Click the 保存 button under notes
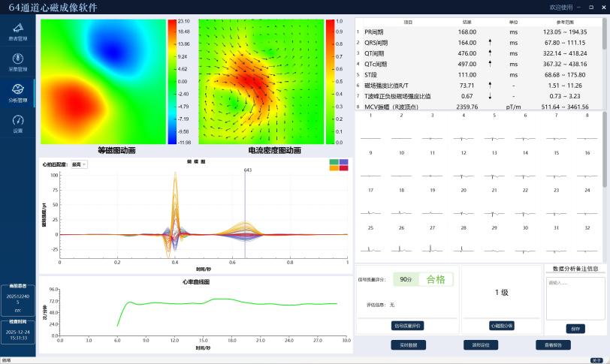 [x=575, y=329]
